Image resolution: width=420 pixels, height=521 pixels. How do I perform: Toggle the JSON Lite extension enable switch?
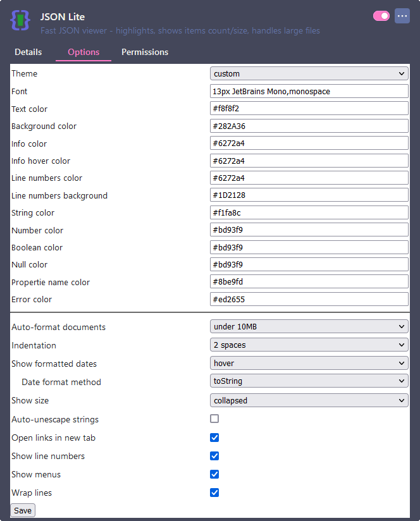tap(381, 16)
